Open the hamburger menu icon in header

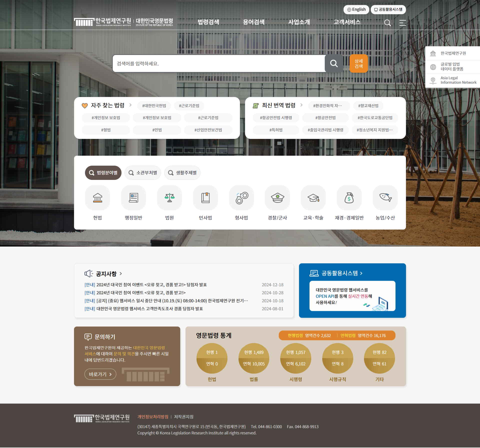(x=402, y=23)
